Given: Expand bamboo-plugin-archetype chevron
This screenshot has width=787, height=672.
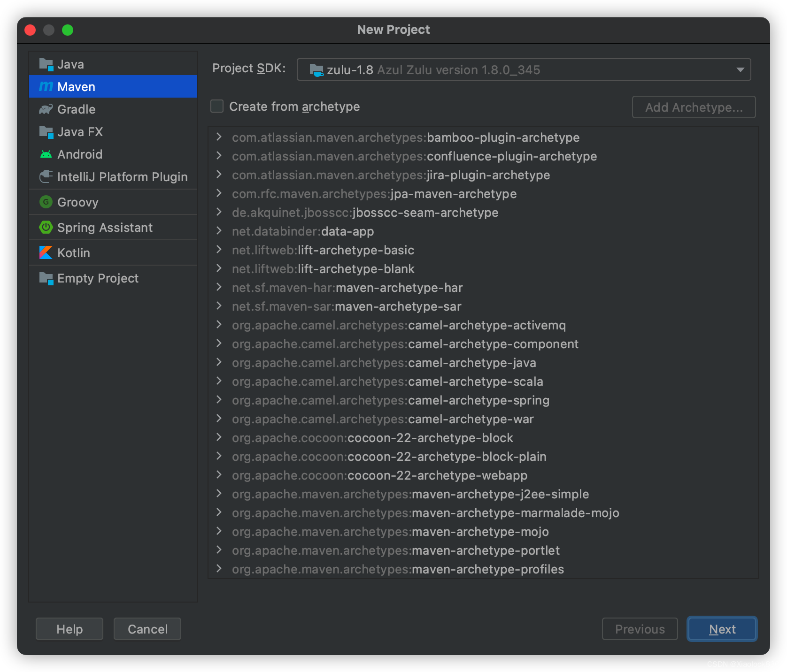Looking at the screenshot, I should coord(219,137).
